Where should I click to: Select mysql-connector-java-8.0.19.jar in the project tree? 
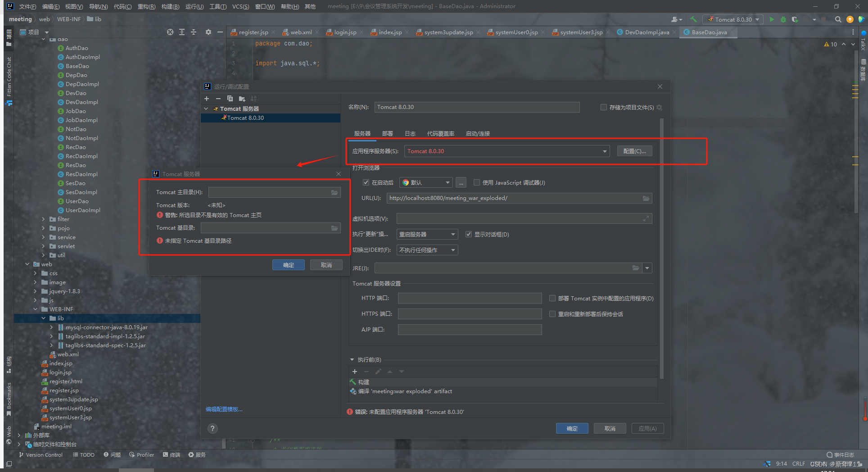click(x=106, y=327)
